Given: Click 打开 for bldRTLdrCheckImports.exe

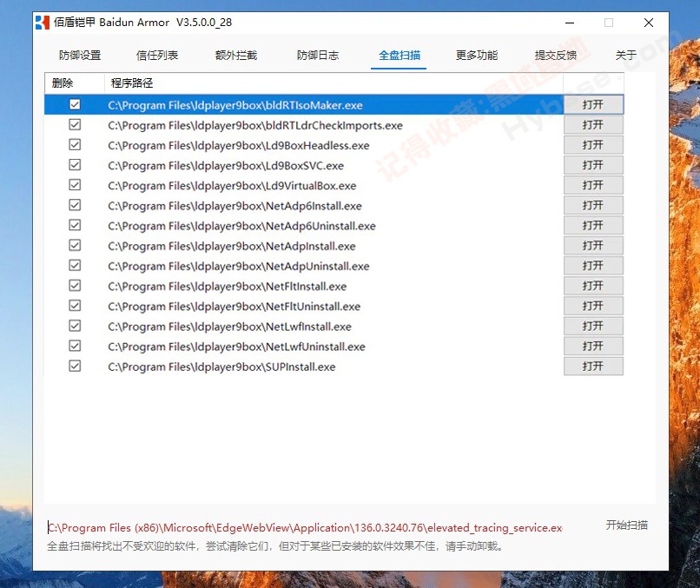Looking at the screenshot, I should pos(593,124).
